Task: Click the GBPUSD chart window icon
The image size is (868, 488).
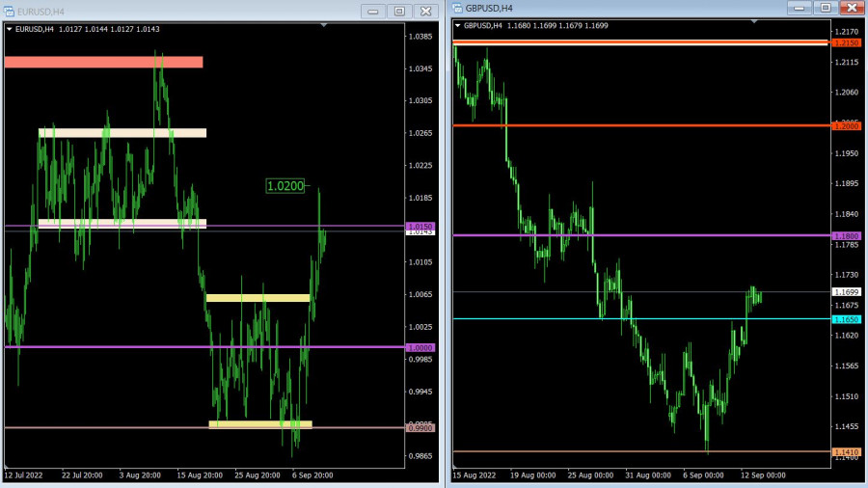Action: [x=457, y=9]
